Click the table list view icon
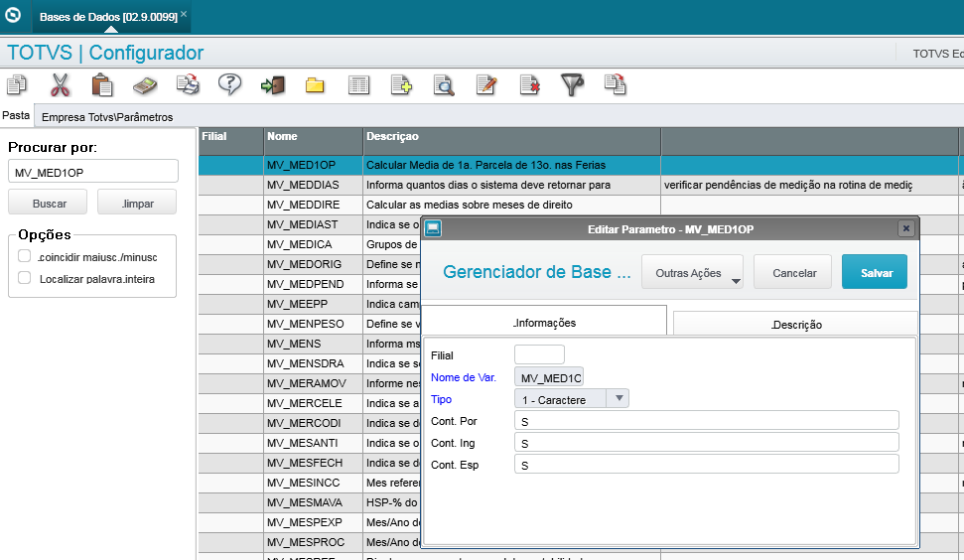Image resolution: width=964 pixels, height=560 pixels. pyautogui.click(x=358, y=84)
